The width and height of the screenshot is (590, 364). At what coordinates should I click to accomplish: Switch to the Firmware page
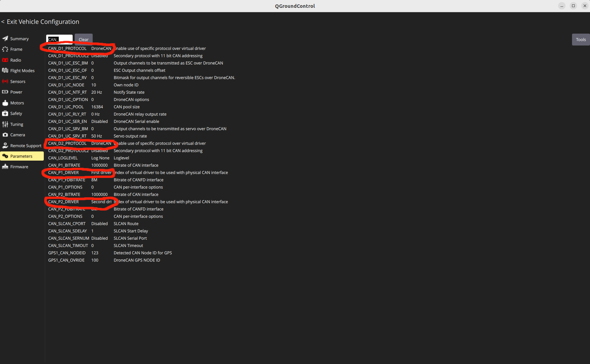(x=19, y=167)
